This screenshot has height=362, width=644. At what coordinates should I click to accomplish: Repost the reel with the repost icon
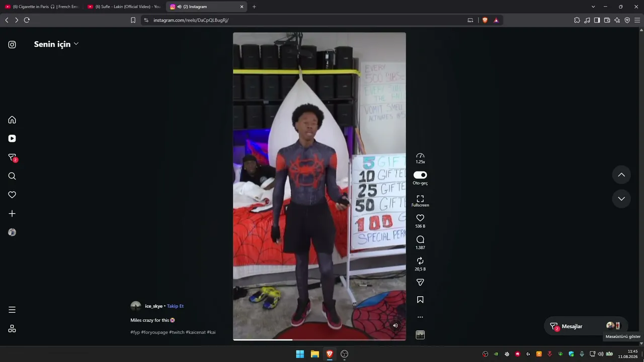point(420,260)
